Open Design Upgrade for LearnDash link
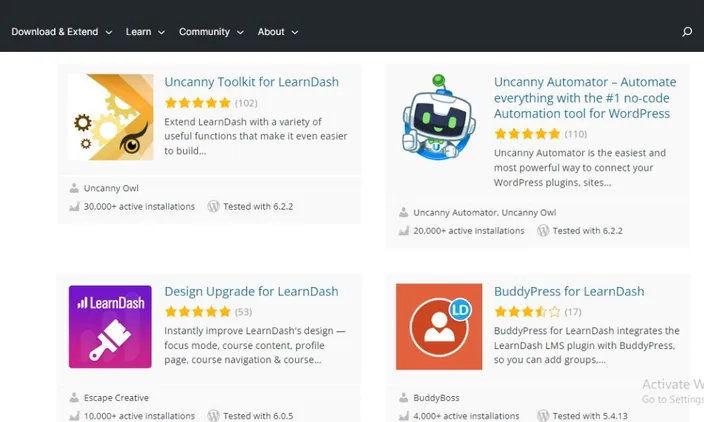This screenshot has height=422, width=704. 251,291
